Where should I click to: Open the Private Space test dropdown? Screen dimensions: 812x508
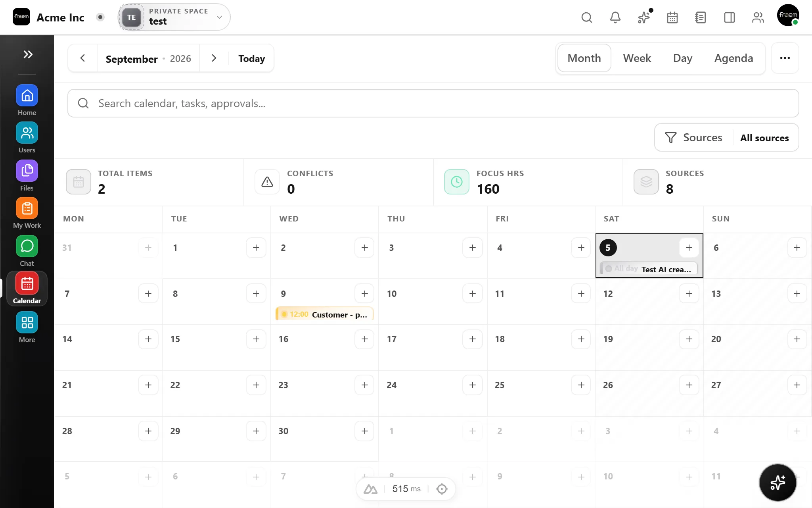[174, 17]
